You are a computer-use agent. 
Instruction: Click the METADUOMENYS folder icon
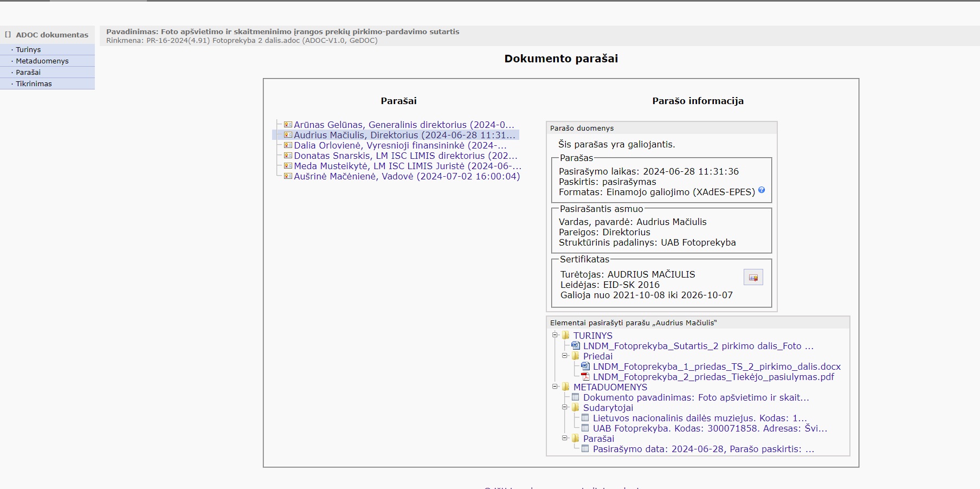(566, 387)
